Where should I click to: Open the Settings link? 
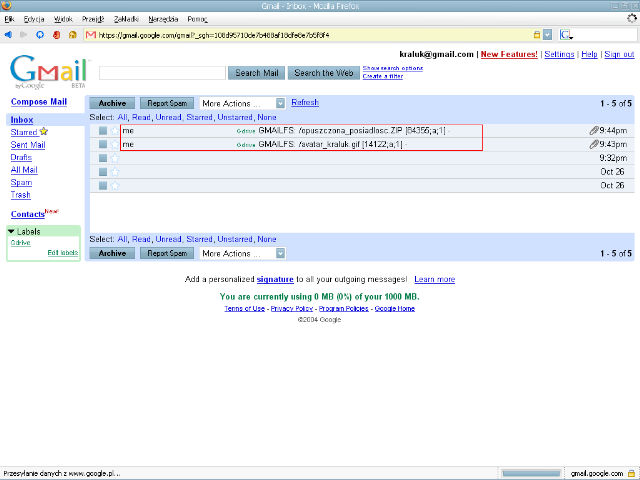point(559,54)
